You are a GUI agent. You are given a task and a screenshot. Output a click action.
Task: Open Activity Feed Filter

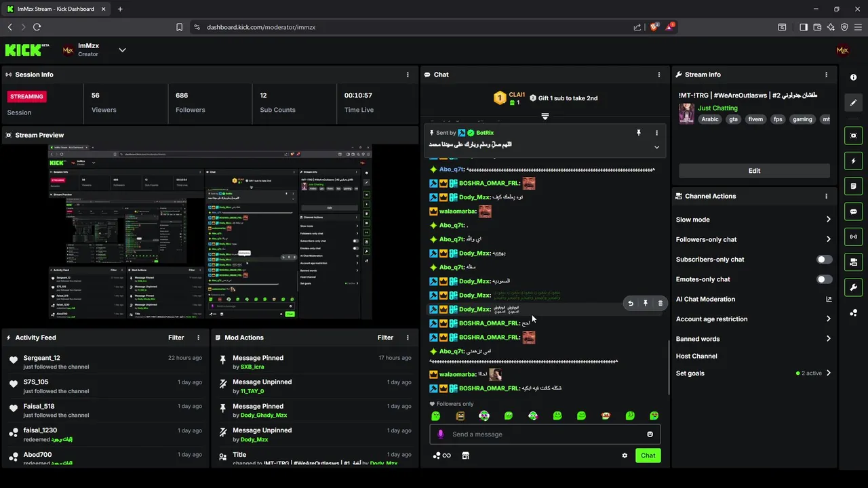(176, 338)
